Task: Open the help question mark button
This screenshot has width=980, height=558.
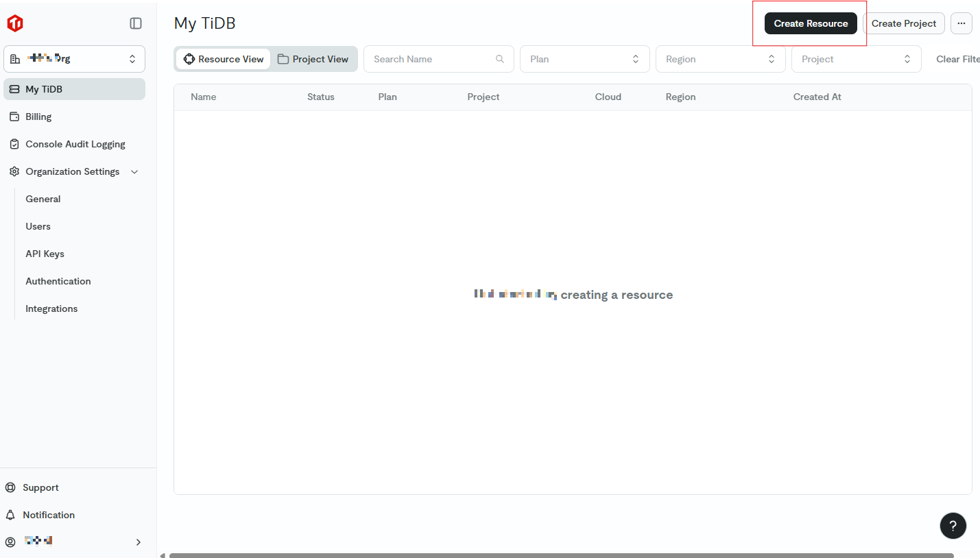Action: (953, 526)
